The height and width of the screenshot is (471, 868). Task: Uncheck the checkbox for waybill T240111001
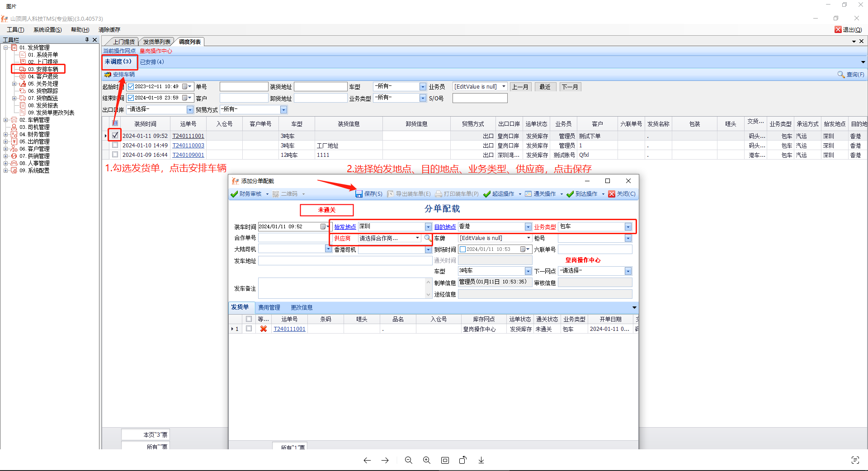pos(115,135)
